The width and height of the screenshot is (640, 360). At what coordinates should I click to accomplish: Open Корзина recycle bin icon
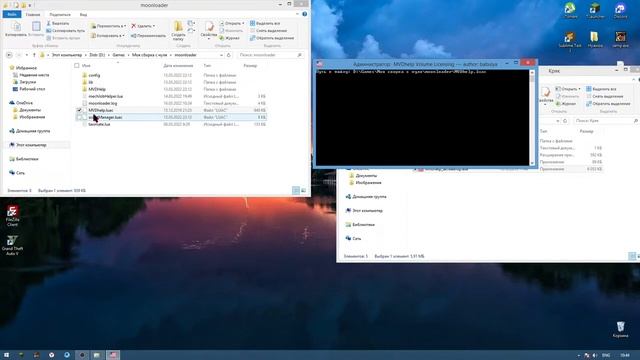[620, 330]
